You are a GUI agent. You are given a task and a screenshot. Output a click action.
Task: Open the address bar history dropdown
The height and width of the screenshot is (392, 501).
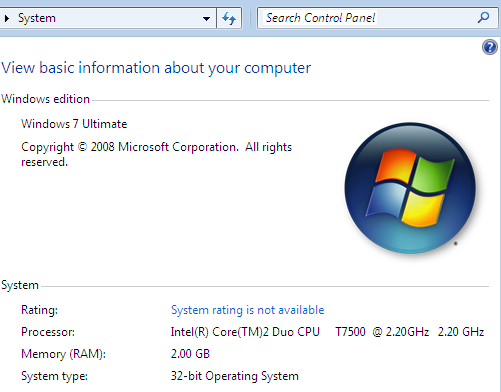(206, 18)
